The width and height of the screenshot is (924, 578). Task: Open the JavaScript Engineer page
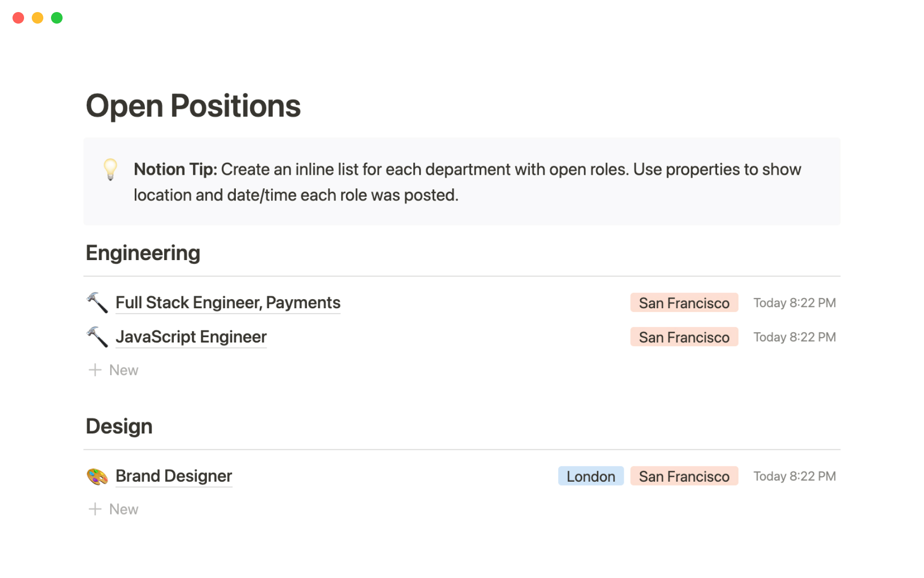click(191, 337)
